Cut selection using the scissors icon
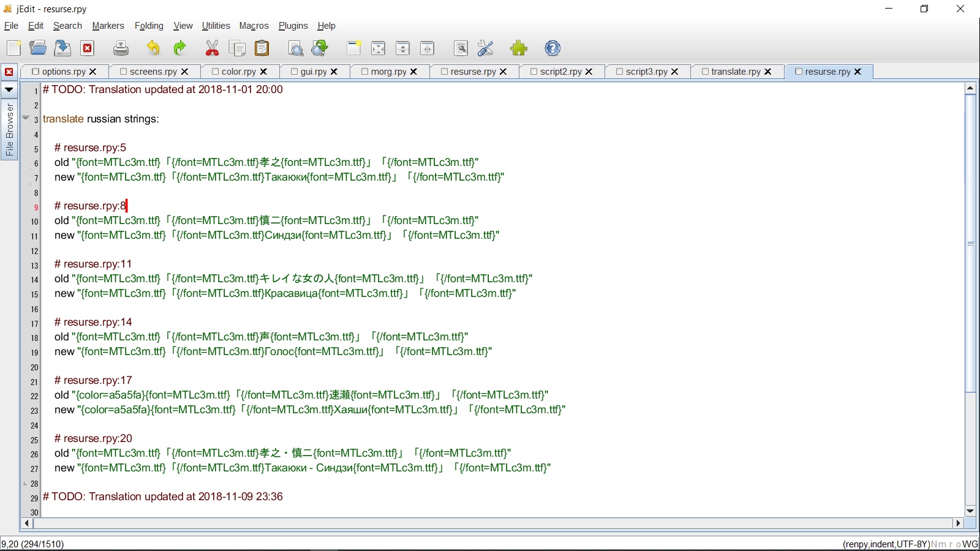The image size is (980, 551). coord(212,48)
